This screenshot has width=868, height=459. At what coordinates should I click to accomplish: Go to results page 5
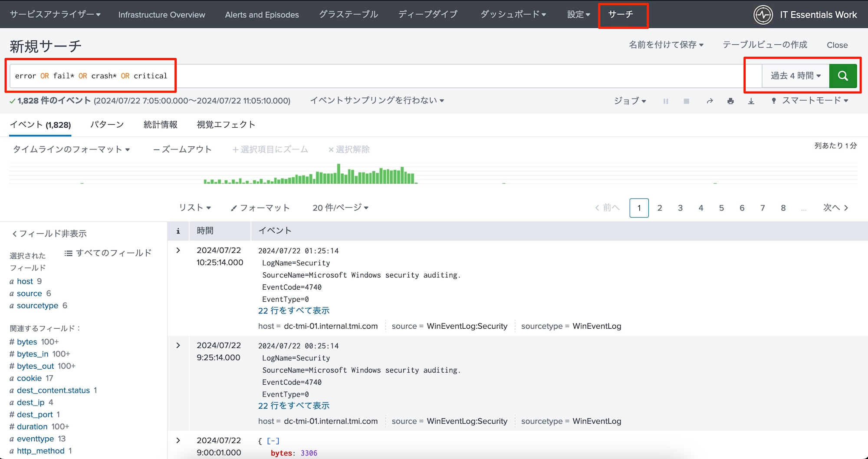coord(721,208)
